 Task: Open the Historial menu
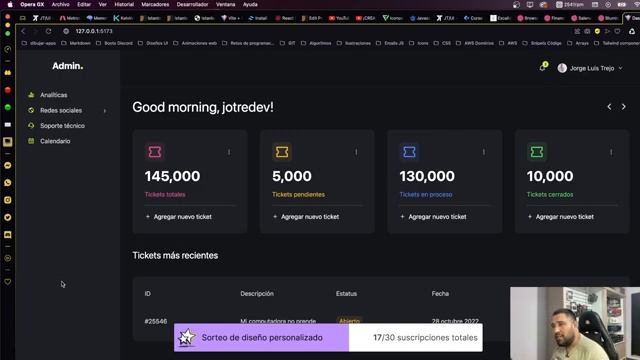[124, 4]
